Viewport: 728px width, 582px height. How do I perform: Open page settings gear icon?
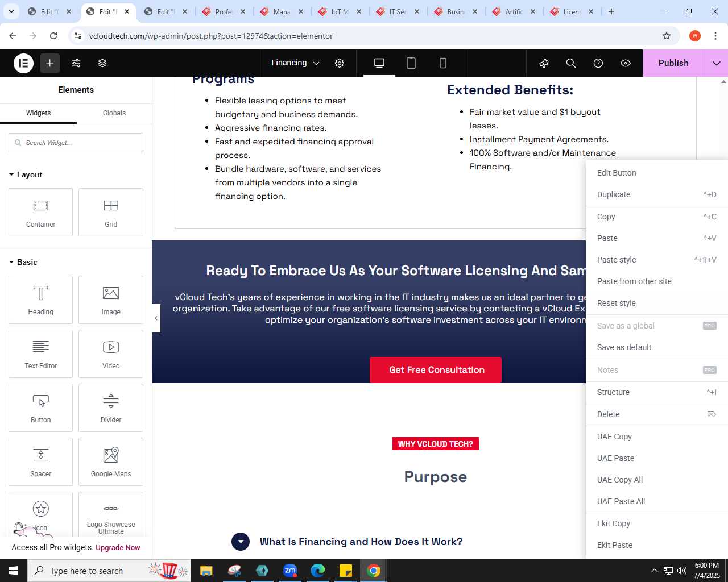pos(340,63)
